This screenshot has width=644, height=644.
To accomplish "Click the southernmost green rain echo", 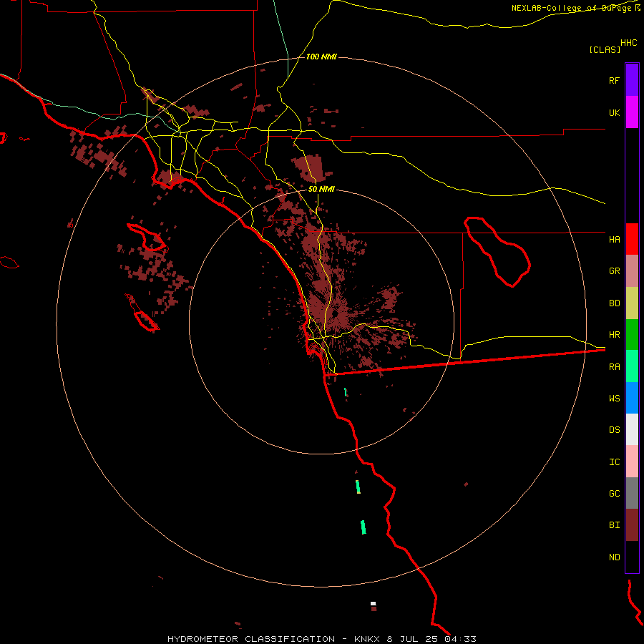I will pos(363,527).
